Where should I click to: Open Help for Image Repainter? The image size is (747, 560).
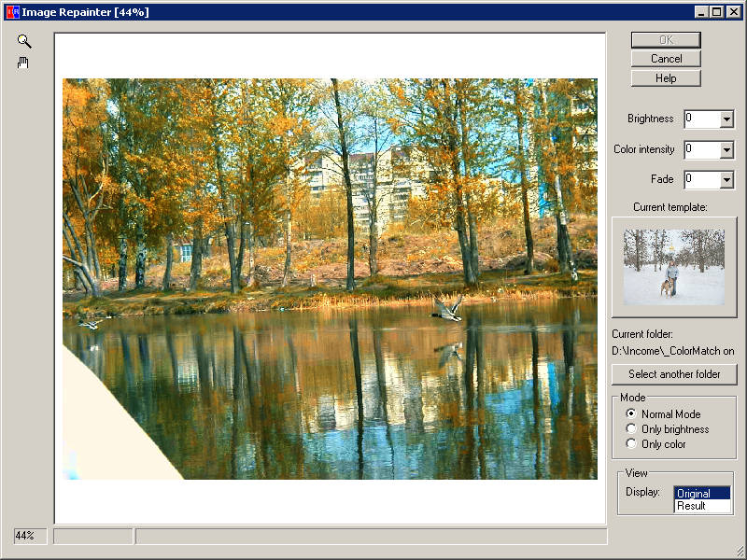(x=666, y=78)
